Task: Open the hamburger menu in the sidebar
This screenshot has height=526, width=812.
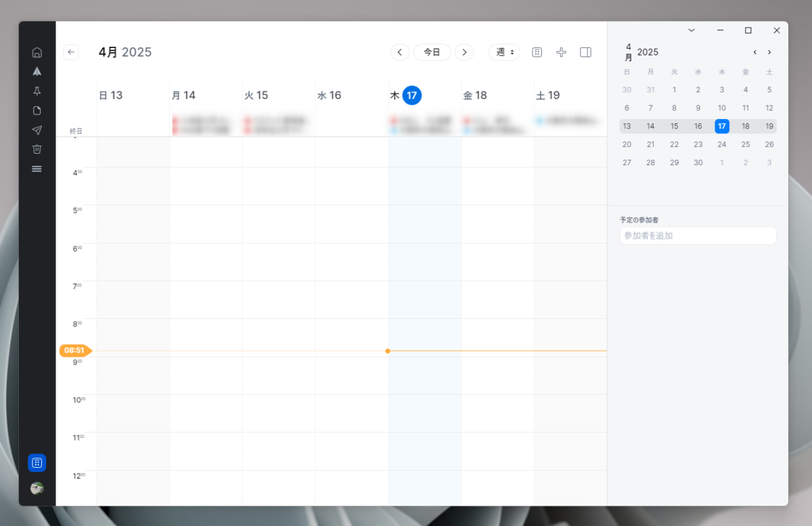Action: [x=37, y=169]
